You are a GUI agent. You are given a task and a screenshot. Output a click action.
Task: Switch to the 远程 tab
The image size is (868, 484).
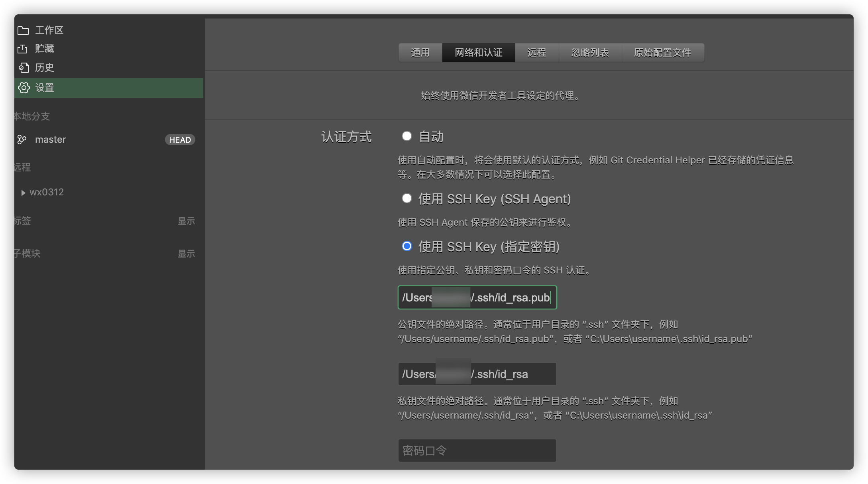(536, 53)
